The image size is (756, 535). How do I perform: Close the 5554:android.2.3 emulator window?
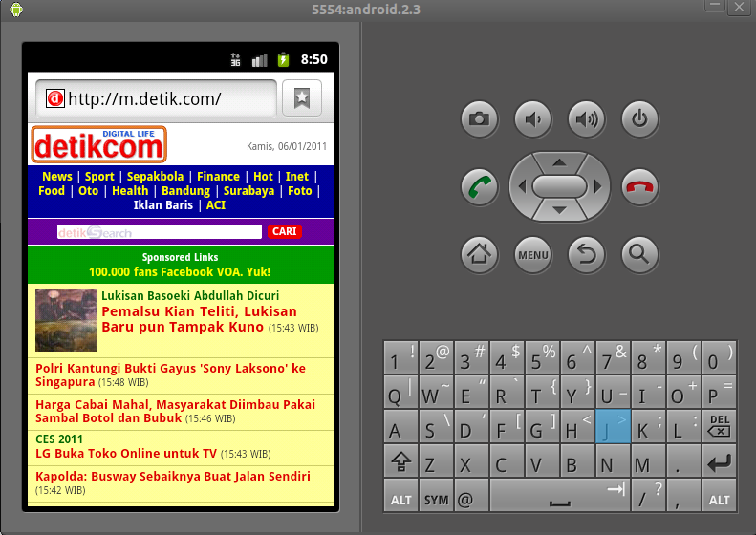coord(739,7)
